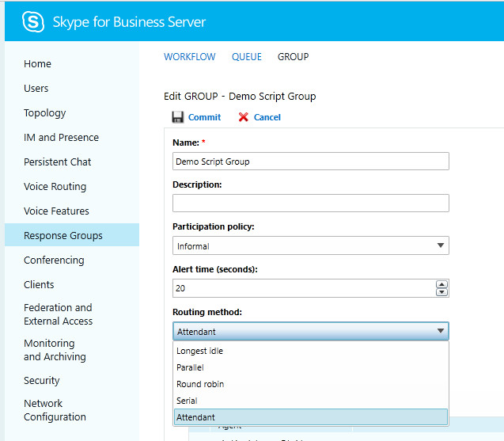Choose Parallel routing method
Screen dimensions: 504x441
point(310,367)
